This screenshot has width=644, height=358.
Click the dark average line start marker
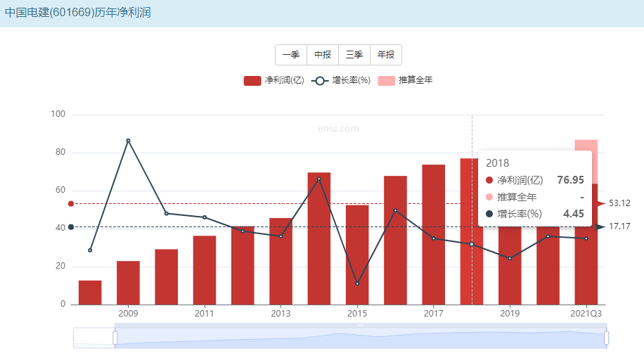coord(71,227)
